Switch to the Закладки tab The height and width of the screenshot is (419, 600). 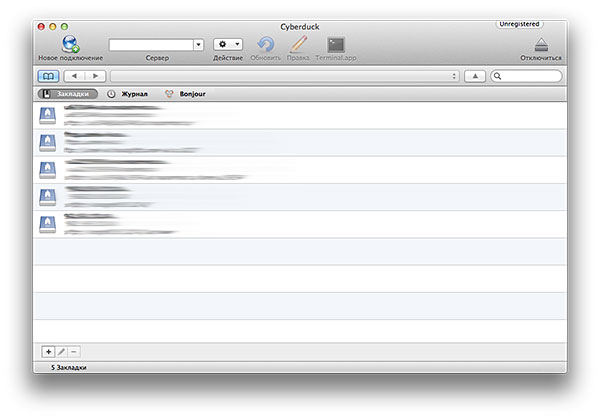(x=68, y=94)
